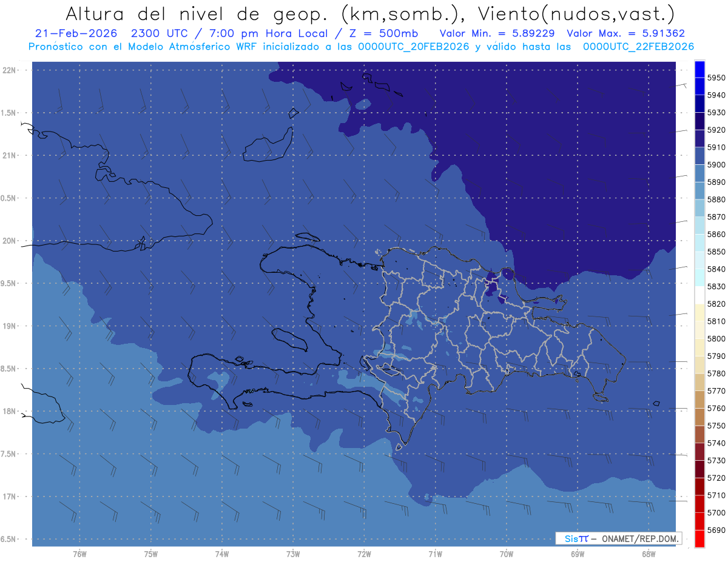Click the '69W' longitude label
The width and height of the screenshot is (728, 562).
578,554
